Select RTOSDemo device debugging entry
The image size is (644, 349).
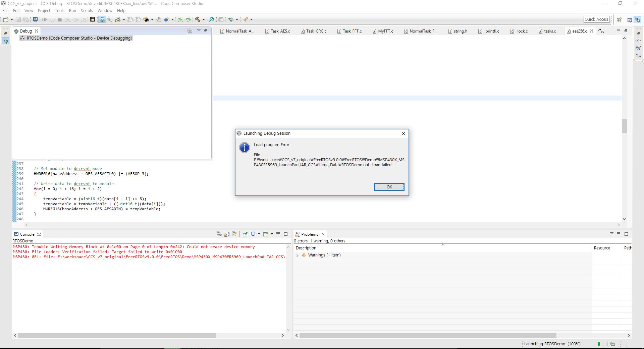[76, 38]
